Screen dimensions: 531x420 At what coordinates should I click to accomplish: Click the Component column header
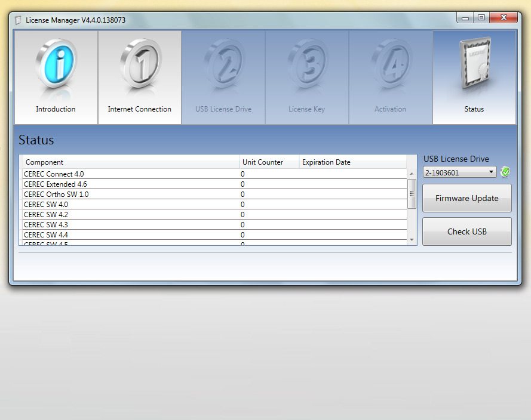tap(131, 162)
